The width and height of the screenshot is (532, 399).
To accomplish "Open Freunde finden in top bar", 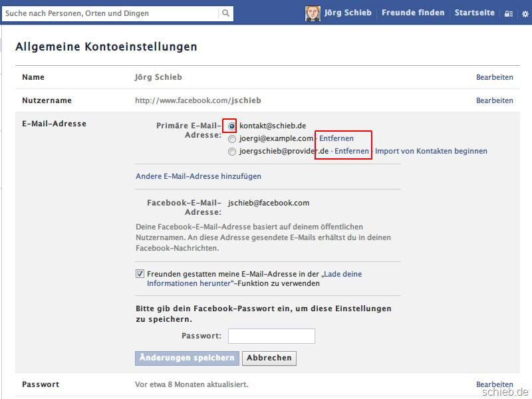I will (x=413, y=13).
